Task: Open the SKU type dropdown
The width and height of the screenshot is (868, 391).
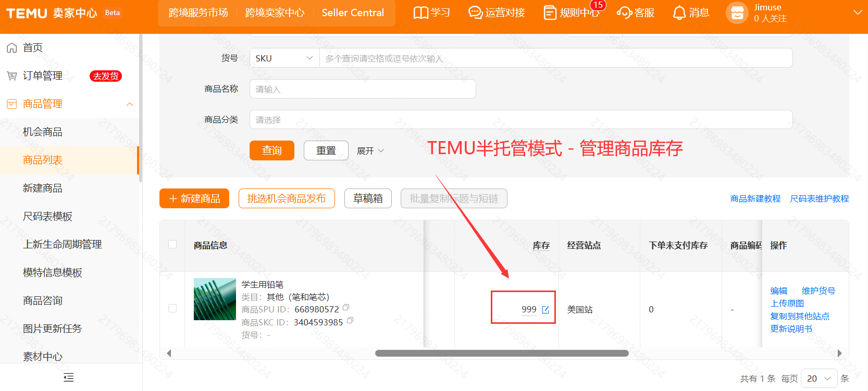Action: pyautogui.click(x=284, y=58)
